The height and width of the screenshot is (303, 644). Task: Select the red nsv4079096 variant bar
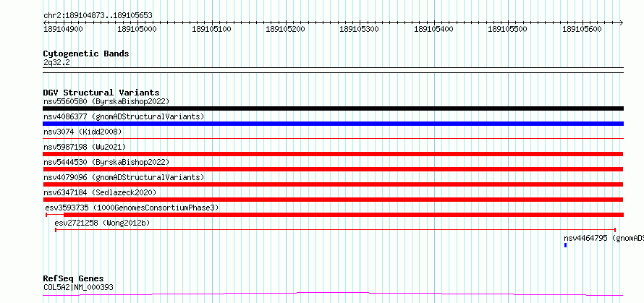click(333, 184)
